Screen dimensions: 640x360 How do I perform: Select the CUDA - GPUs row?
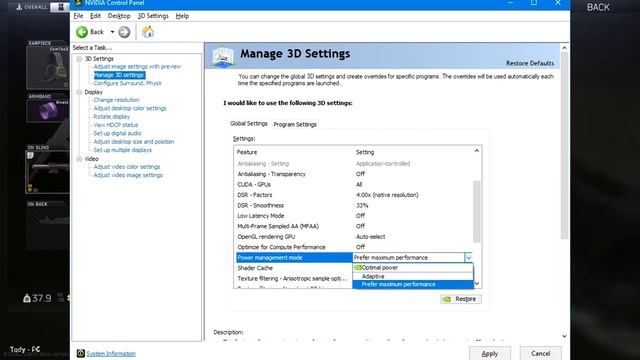tap(354, 184)
